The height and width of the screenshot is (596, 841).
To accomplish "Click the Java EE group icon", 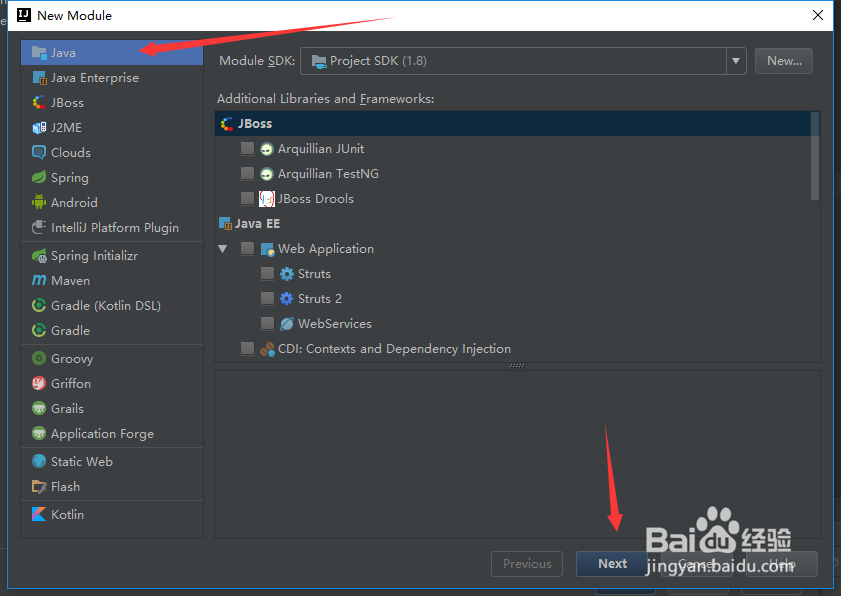I will [x=225, y=224].
